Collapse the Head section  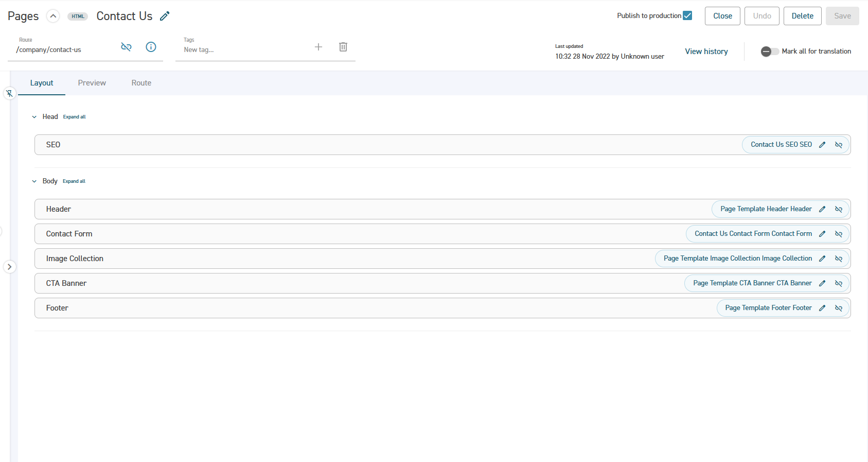pos(34,117)
